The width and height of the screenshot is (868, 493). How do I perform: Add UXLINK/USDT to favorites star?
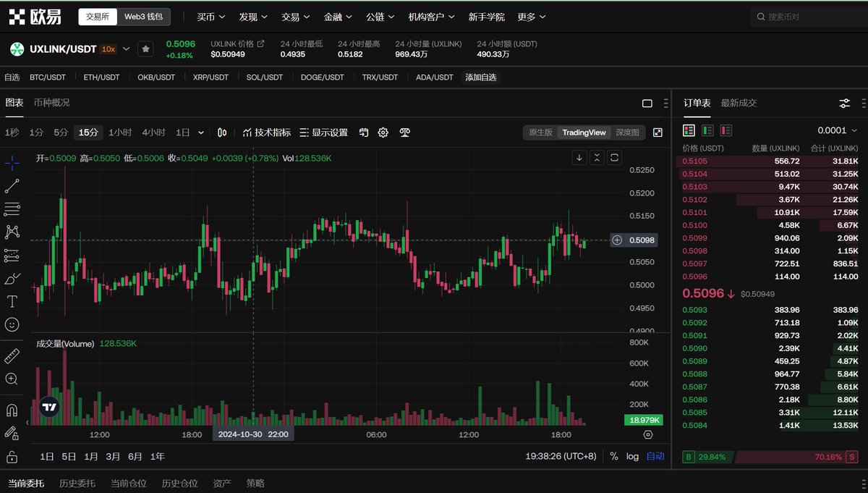click(145, 49)
